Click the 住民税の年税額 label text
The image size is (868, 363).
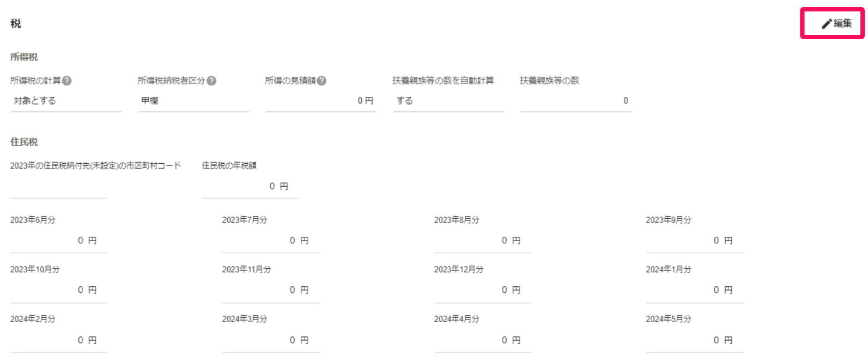(229, 165)
